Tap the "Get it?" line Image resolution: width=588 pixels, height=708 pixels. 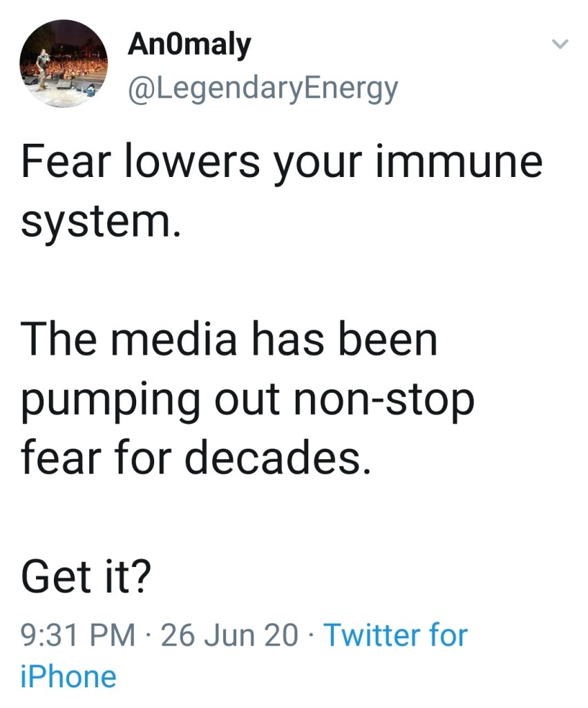(86, 576)
